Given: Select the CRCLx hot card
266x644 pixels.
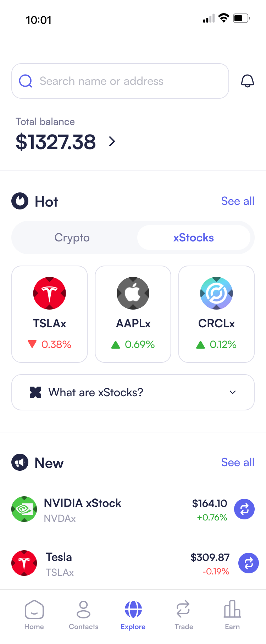Looking at the screenshot, I should pyautogui.click(x=216, y=314).
